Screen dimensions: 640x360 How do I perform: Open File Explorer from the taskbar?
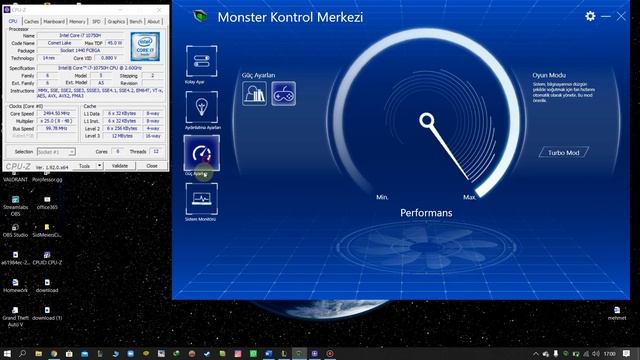[38, 353]
